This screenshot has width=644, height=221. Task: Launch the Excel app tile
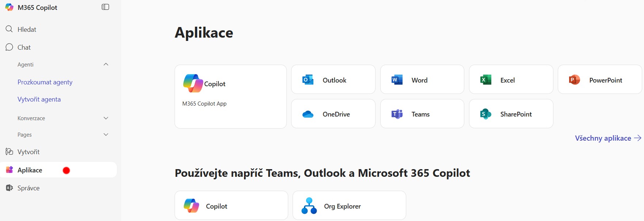(511, 79)
